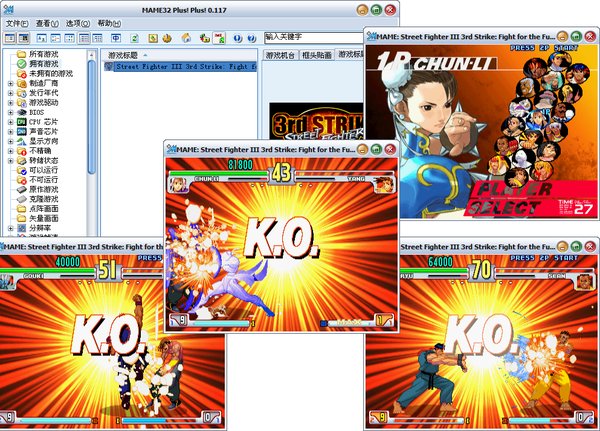
Task: Maximize the Chun-Li player select window
Action: [x=576, y=37]
